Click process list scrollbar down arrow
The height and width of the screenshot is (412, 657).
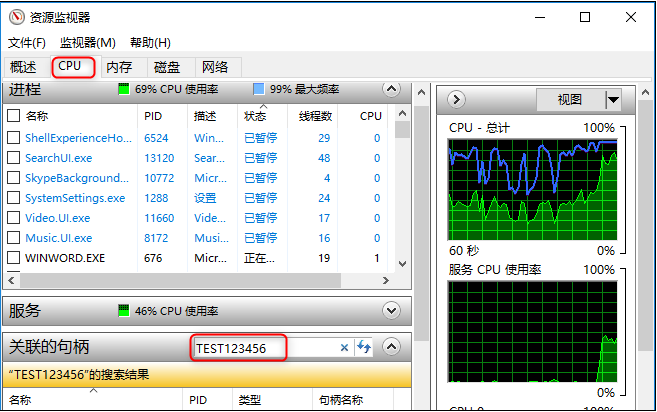tap(402, 264)
